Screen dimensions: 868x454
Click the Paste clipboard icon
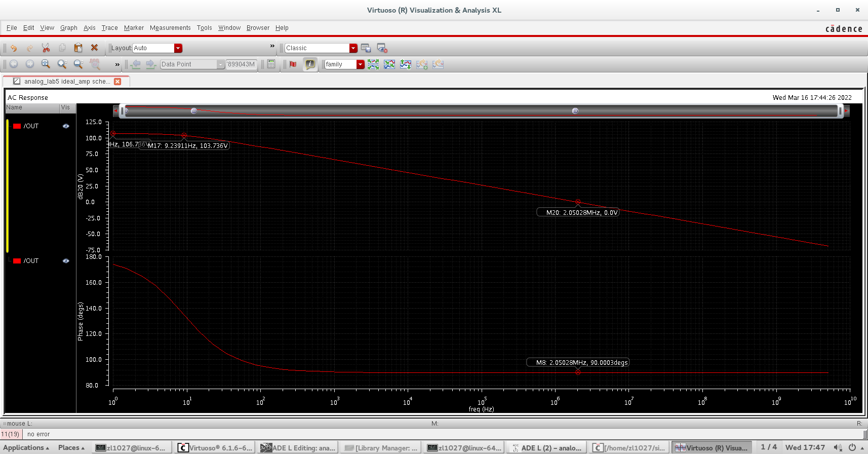[78, 48]
